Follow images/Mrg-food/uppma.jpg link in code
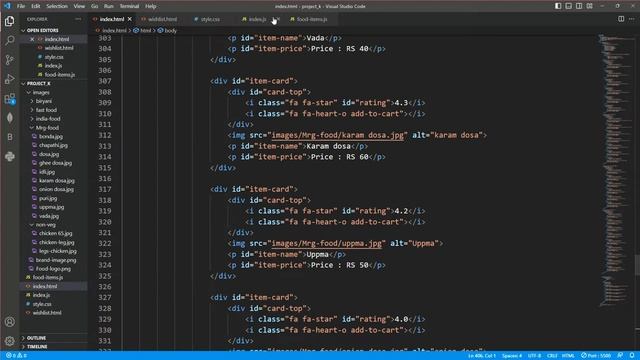The width and height of the screenshot is (640, 360). (327, 244)
